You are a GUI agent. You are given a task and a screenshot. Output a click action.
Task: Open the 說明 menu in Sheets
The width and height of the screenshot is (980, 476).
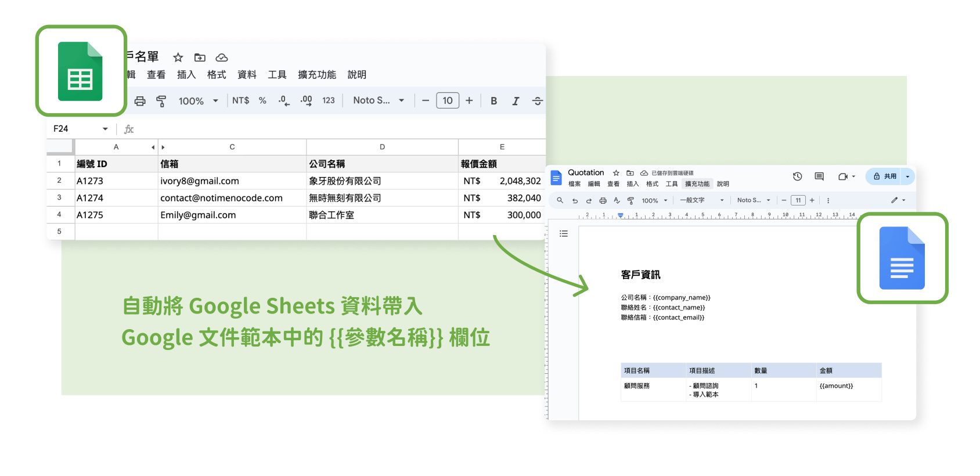pyautogui.click(x=357, y=75)
